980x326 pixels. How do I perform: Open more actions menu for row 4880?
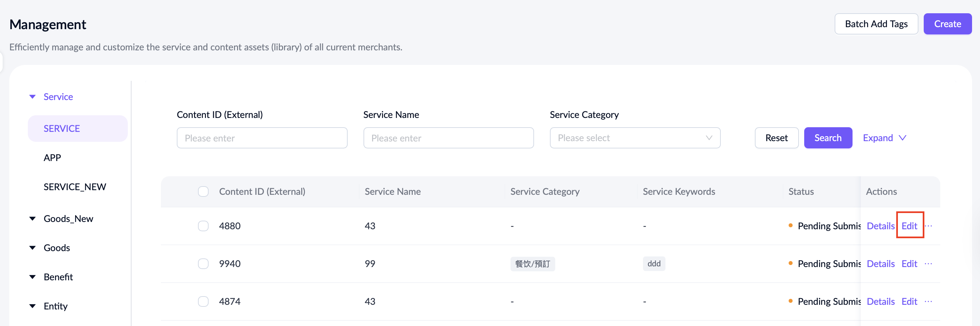[928, 226]
